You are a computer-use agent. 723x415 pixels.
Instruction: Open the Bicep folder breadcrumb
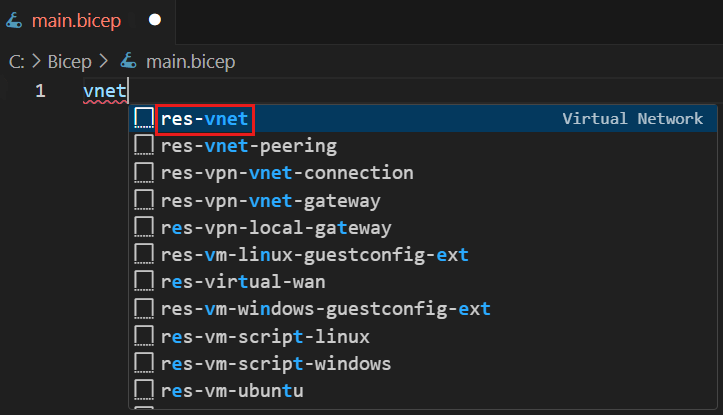tap(69, 62)
